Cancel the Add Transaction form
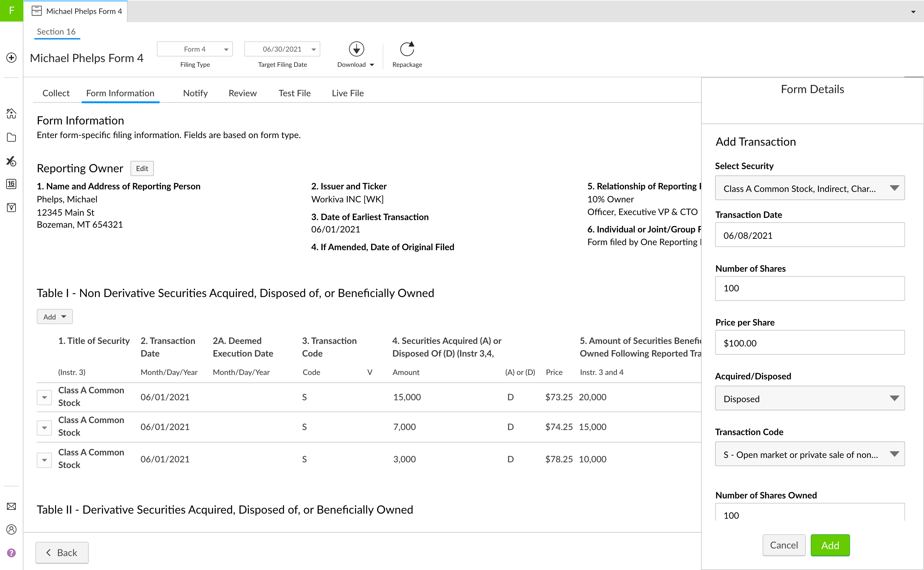Viewport: 924px width, 570px height. click(784, 545)
